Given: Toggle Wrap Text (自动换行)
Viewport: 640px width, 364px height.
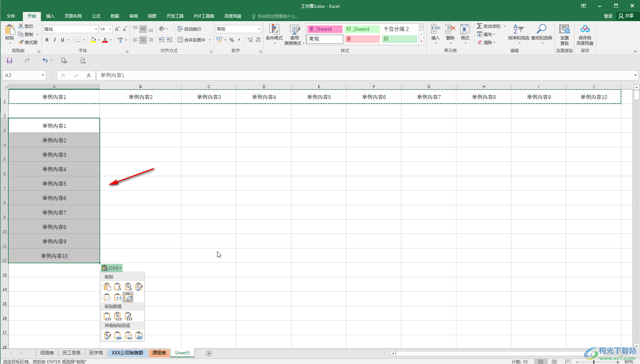Looking at the screenshot, I should tap(189, 29).
